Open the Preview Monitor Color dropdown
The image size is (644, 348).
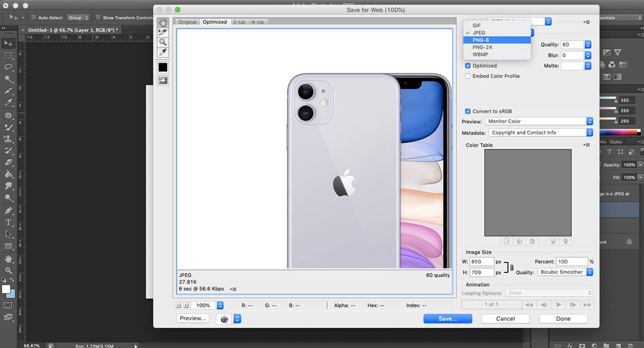click(x=539, y=121)
